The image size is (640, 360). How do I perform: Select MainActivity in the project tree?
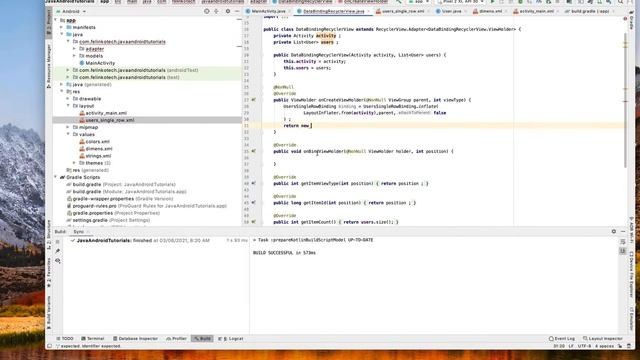(100, 63)
